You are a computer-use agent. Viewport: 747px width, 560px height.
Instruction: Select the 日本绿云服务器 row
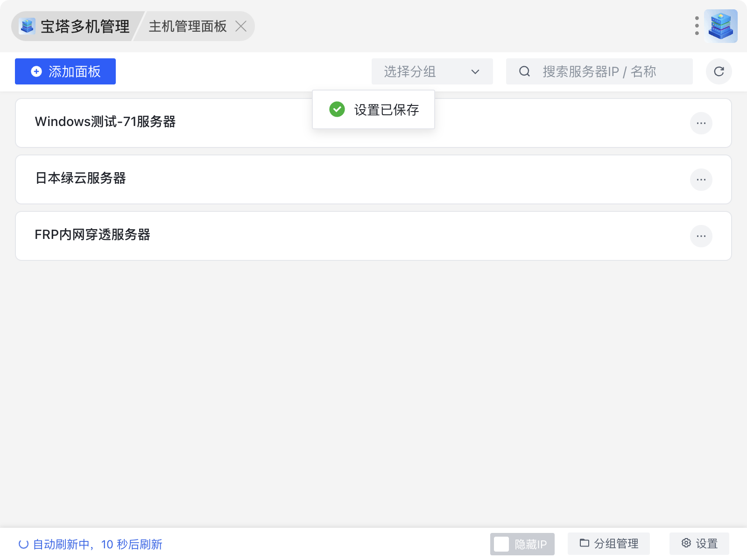click(x=373, y=180)
